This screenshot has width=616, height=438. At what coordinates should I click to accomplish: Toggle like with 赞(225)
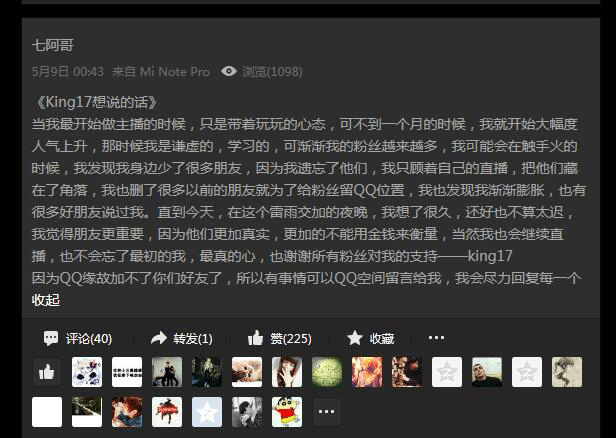tap(291, 338)
